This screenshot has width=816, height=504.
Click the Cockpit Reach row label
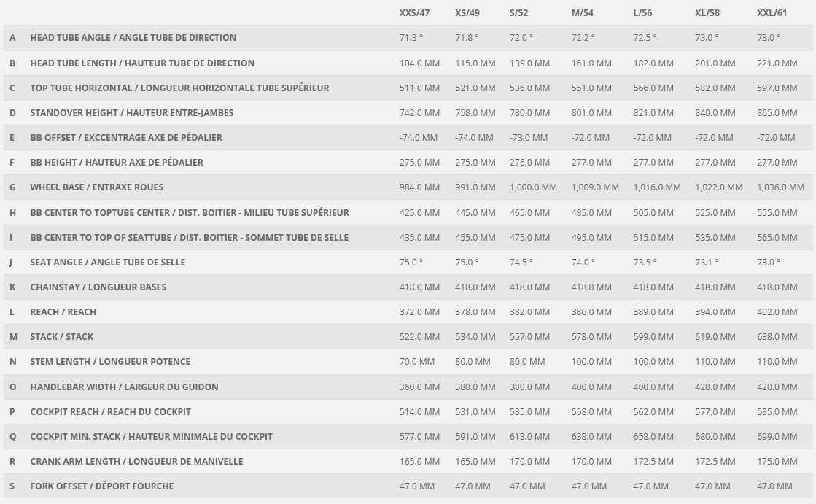pyautogui.click(x=110, y=412)
